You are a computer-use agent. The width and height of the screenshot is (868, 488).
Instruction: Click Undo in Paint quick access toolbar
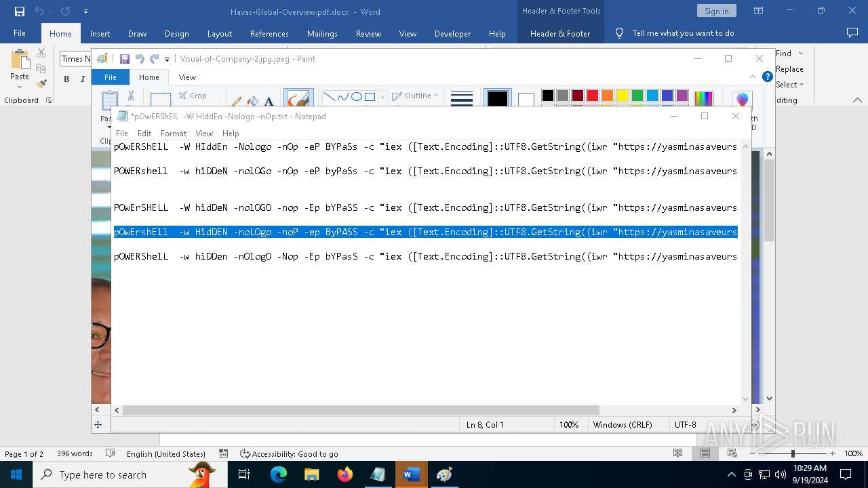click(140, 59)
